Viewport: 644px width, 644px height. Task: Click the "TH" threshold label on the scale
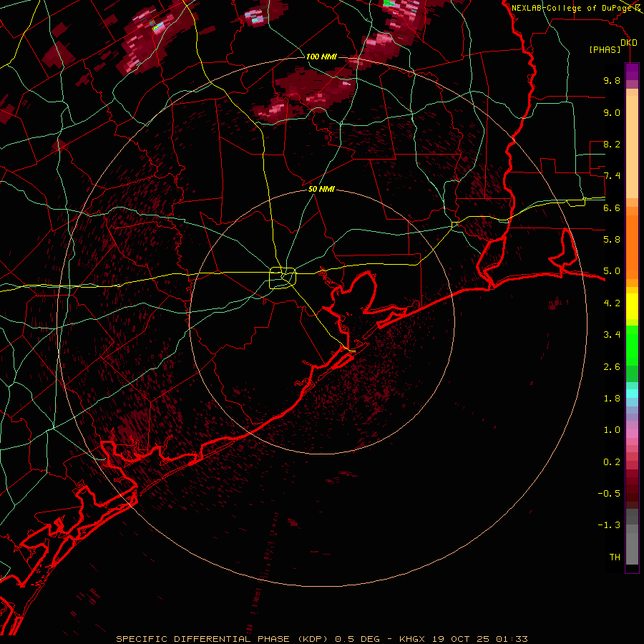pyautogui.click(x=615, y=557)
